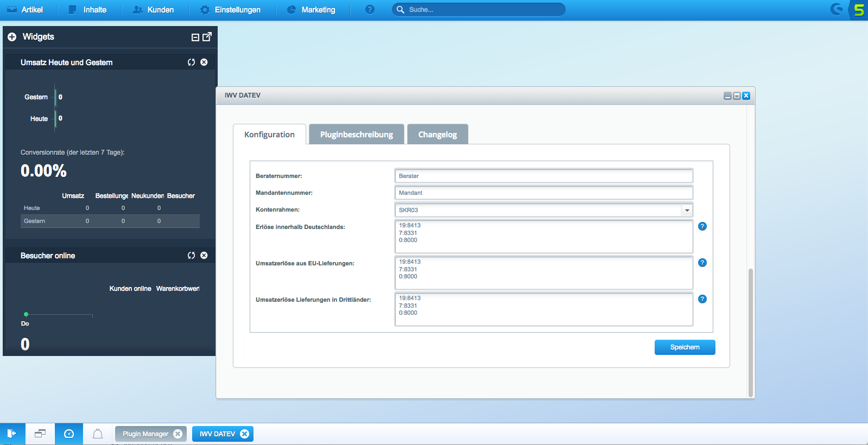This screenshot has width=868, height=445.
Task: Refresh the Umsatz Heute und Gestern widget
Action: click(191, 62)
